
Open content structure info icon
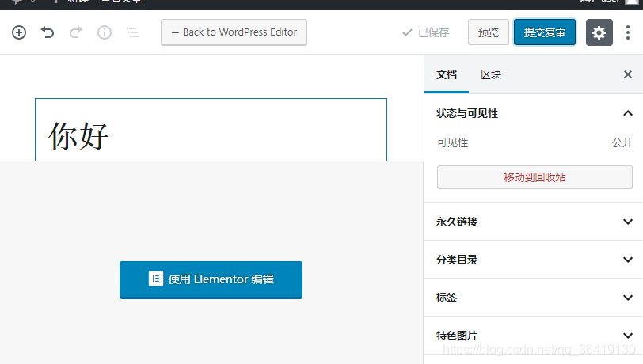pos(105,32)
